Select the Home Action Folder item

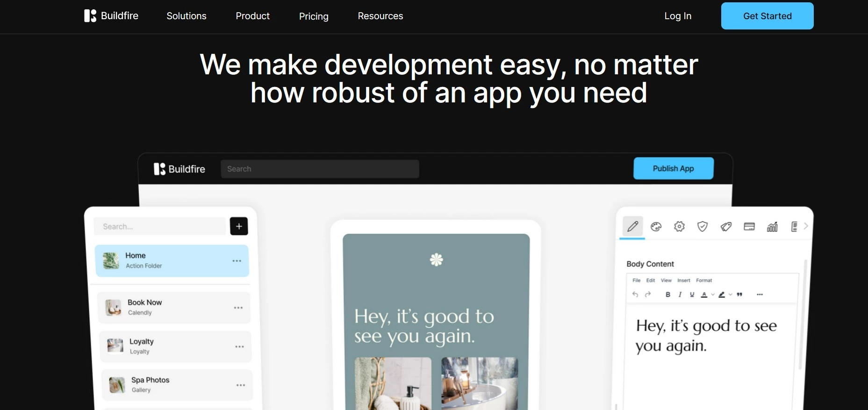click(x=172, y=261)
